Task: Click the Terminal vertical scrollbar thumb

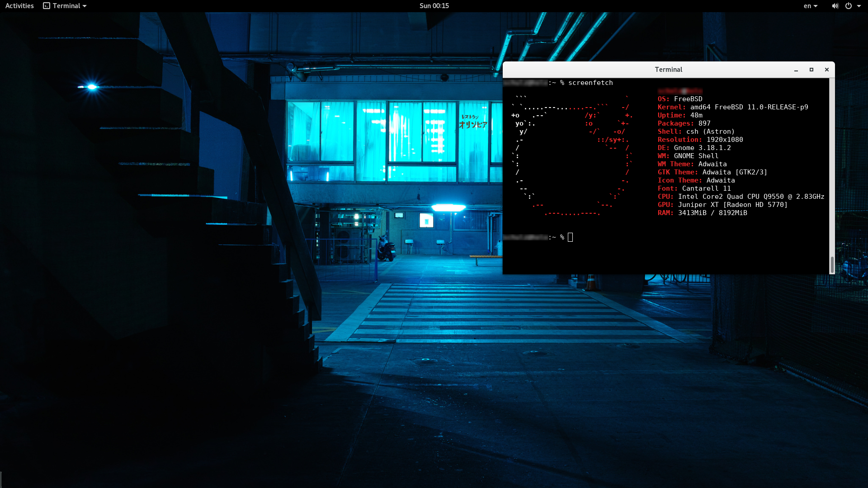Action: tap(832, 264)
